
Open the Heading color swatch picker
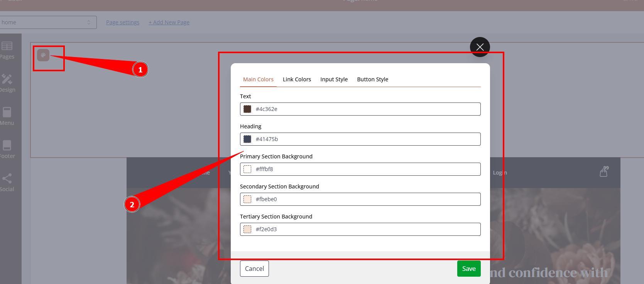pos(247,139)
